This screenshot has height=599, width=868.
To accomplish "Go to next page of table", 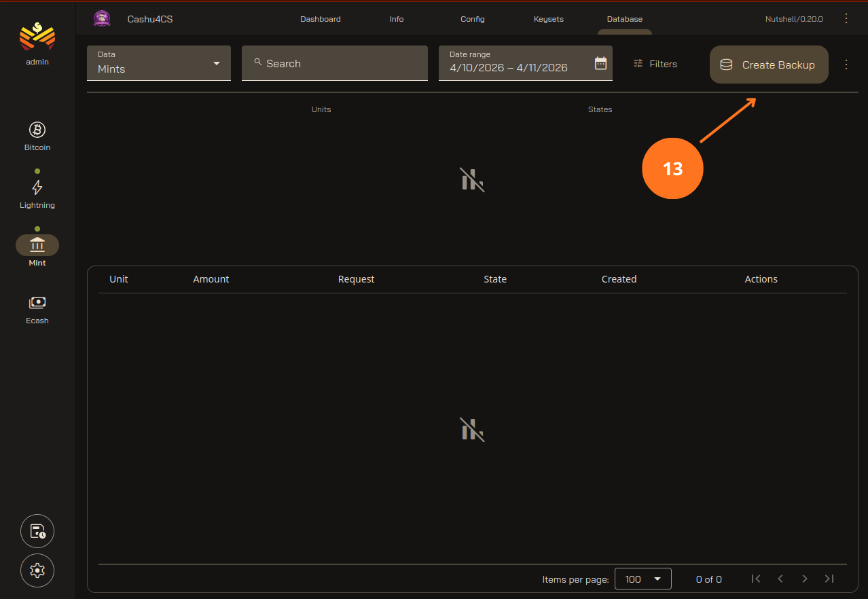I will (805, 579).
